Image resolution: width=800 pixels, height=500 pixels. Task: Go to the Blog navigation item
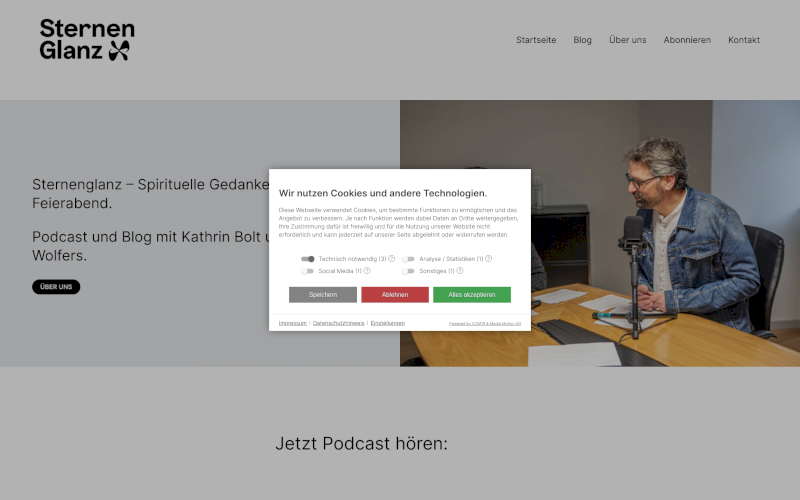click(582, 40)
